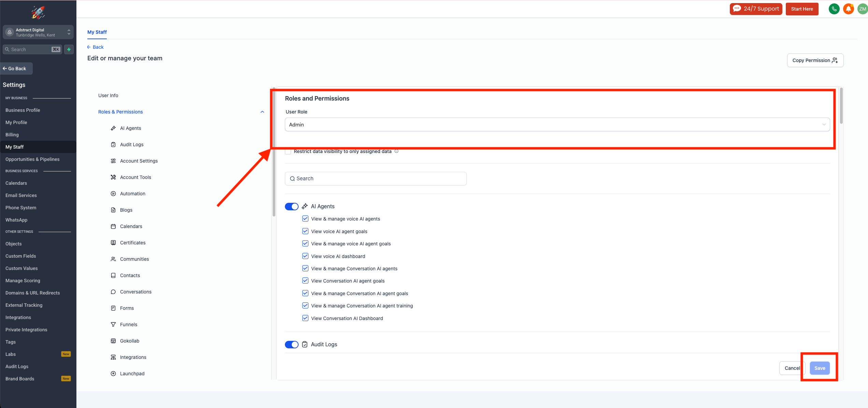The width and height of the screenshot is (868, 408).
Task: Check restrict data visibility to assigned data
Action: tap(288, 152)
